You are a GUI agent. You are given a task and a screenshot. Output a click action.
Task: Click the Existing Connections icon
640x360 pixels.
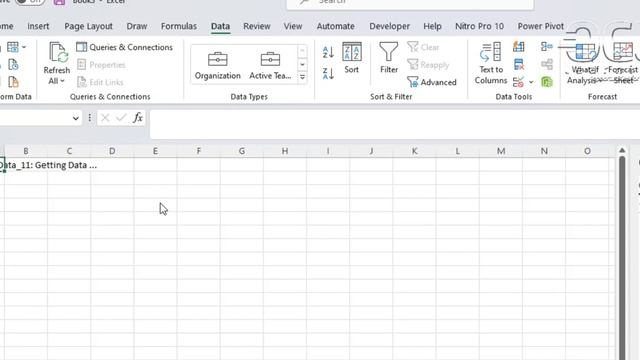point(13,82)
